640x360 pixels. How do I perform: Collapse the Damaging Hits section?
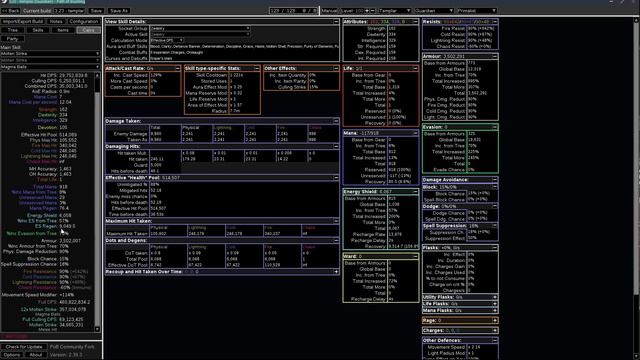point(336,147)
